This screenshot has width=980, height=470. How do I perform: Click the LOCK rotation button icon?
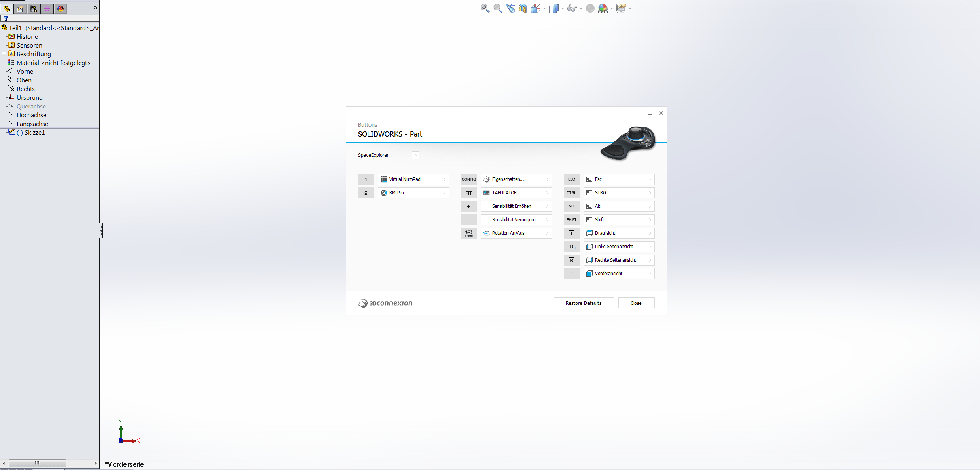pyautogui.click(x=468, y=233)
